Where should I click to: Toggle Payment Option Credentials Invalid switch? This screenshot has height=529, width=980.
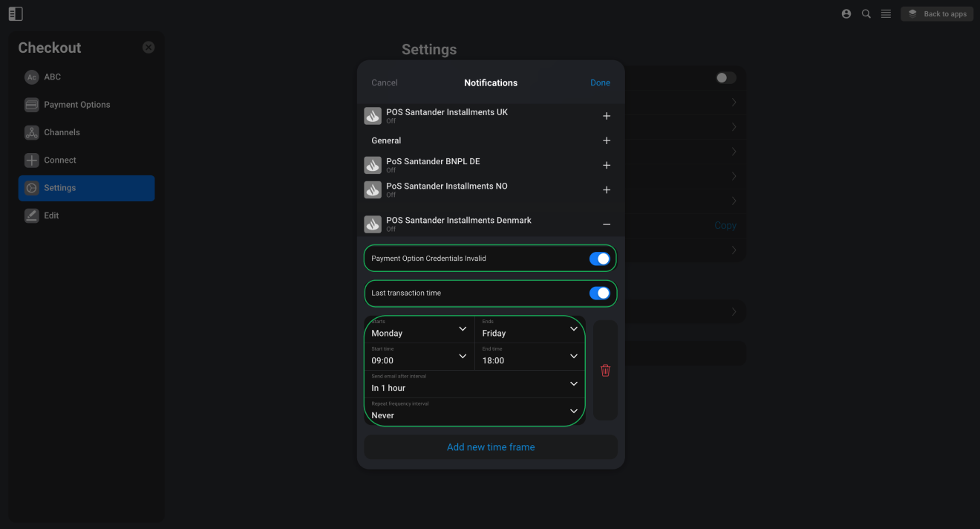pos(599,259)
